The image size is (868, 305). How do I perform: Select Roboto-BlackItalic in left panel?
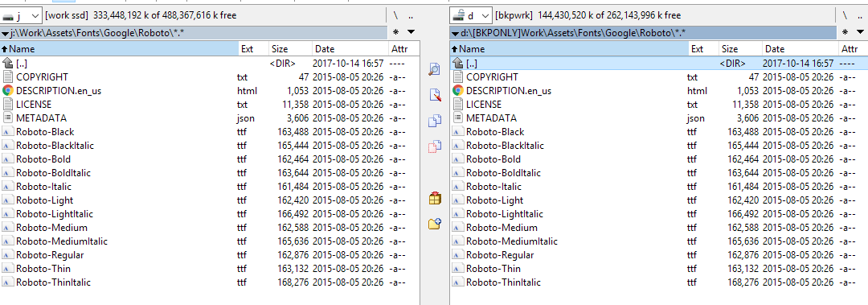coord(55,146)
